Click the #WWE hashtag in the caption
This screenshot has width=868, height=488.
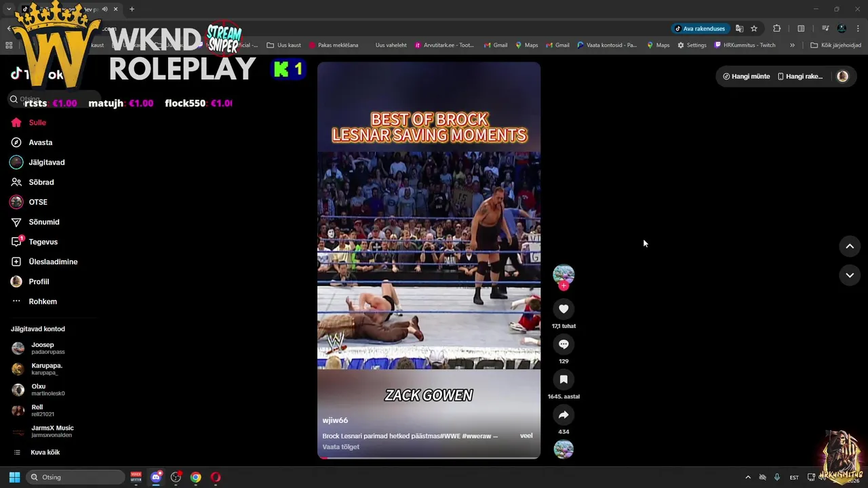tap(450, 436)
